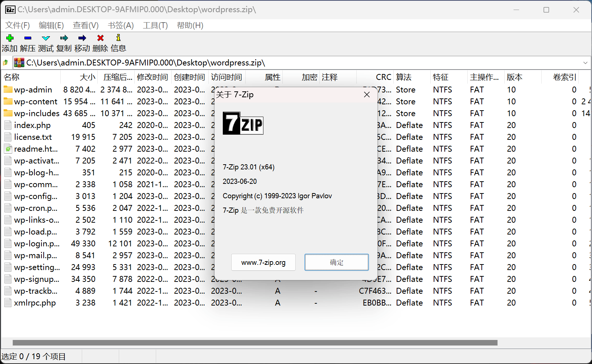Sort by 版本 column header

pos(523,77)
